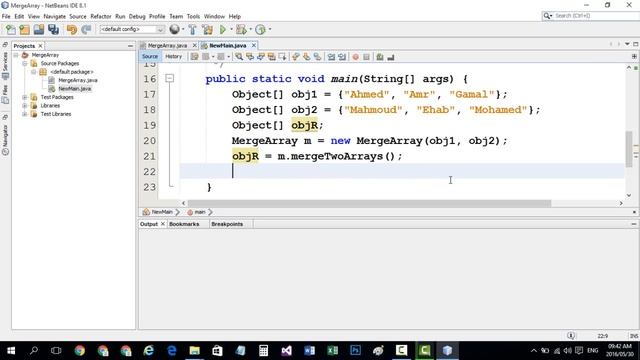
Task: Open the default config dropdown
Action: tap(132, 29)
